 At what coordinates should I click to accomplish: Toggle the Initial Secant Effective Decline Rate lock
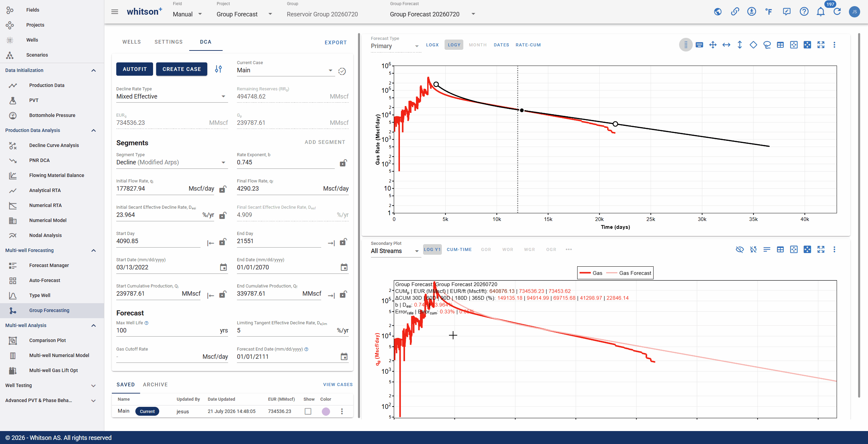[x=223, y=216]
